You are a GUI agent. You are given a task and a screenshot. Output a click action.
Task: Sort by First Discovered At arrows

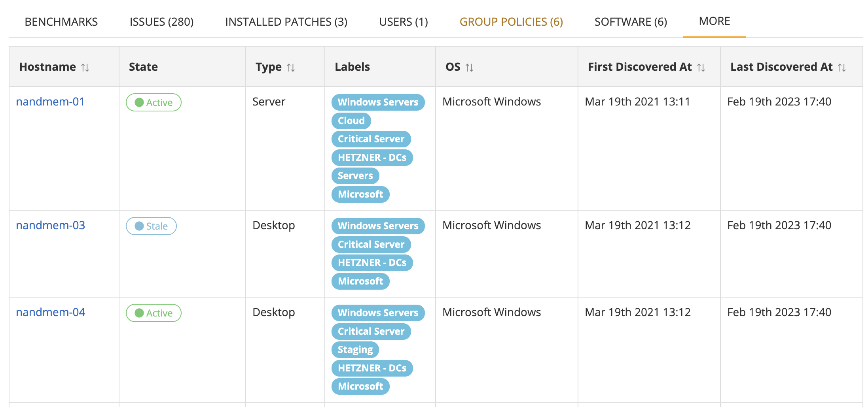pyautogui.click(x=701, y=68)
